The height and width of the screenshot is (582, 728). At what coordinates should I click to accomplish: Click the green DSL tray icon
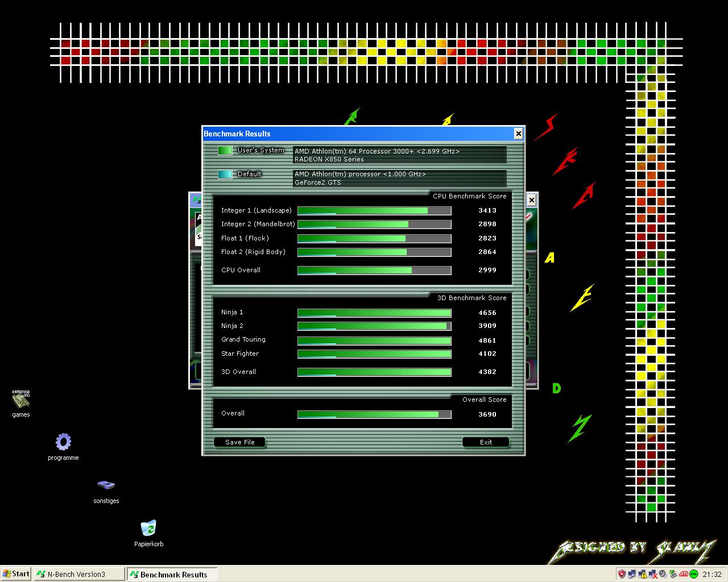pyautogui.click(x=694, y=574)
